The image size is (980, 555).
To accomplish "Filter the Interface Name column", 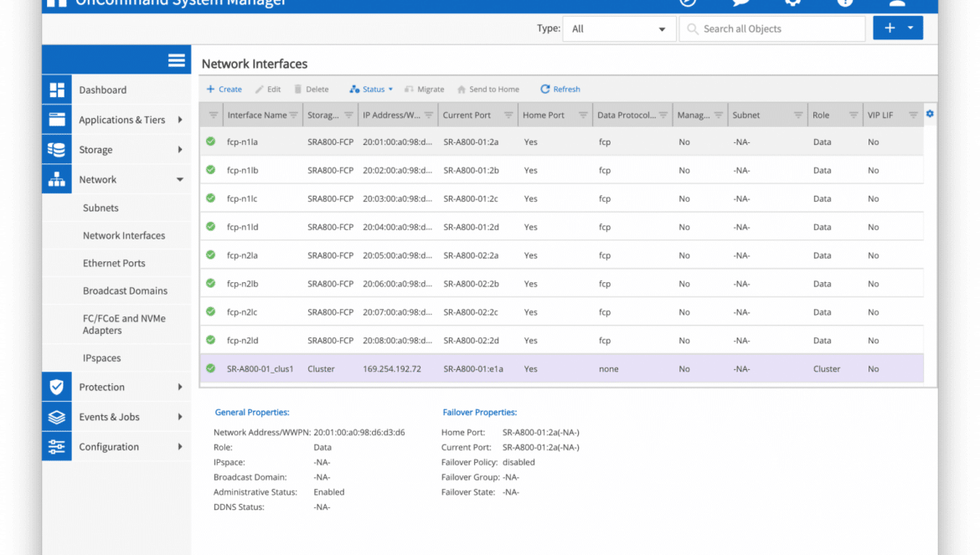I will click(294, 115).
